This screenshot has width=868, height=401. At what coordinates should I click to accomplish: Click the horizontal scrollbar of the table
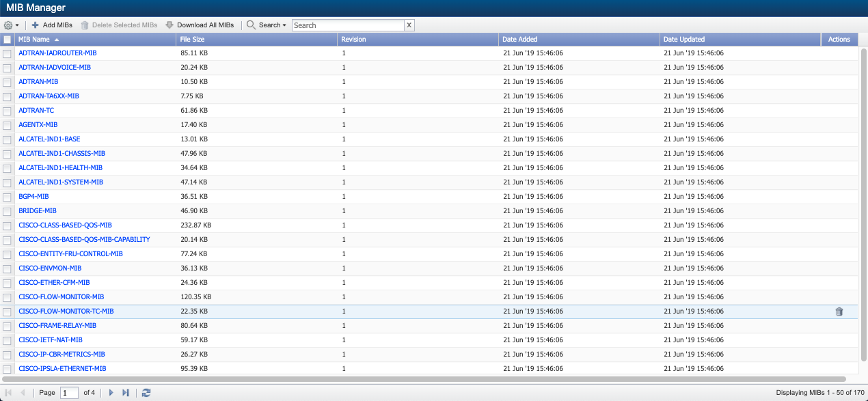424,378
